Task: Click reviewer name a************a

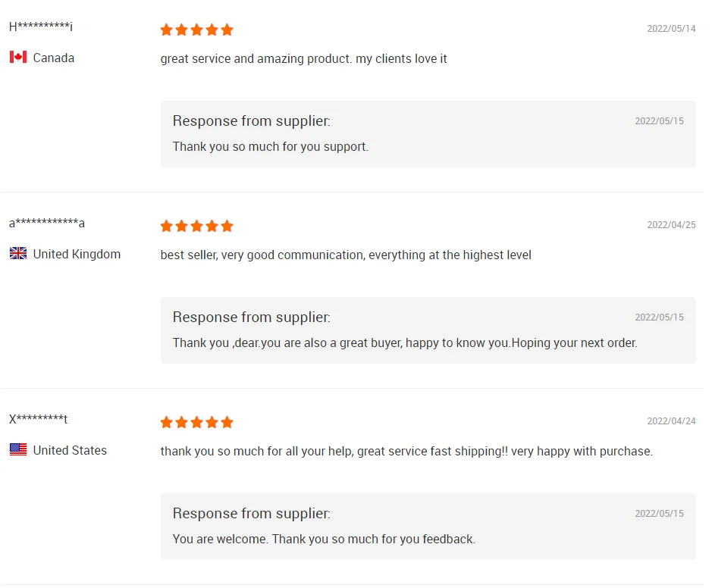Action: click(x=47, y=223)
